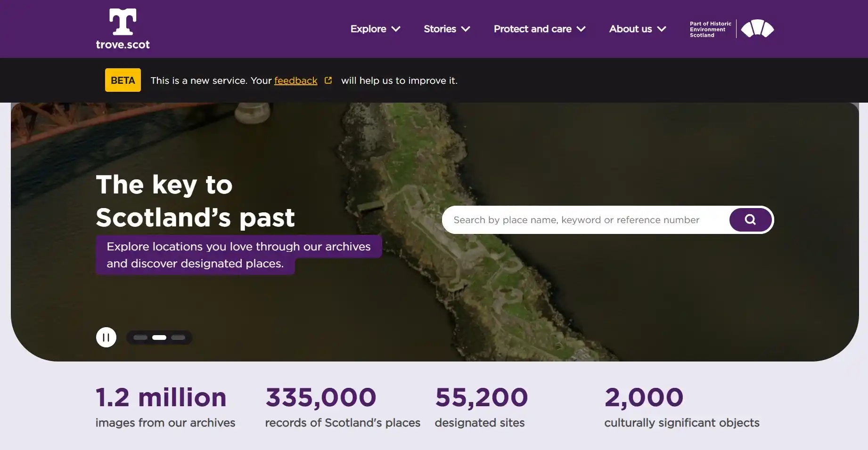Switch to the third carousel slide
The image size is (868, 450).
(178, 337)
